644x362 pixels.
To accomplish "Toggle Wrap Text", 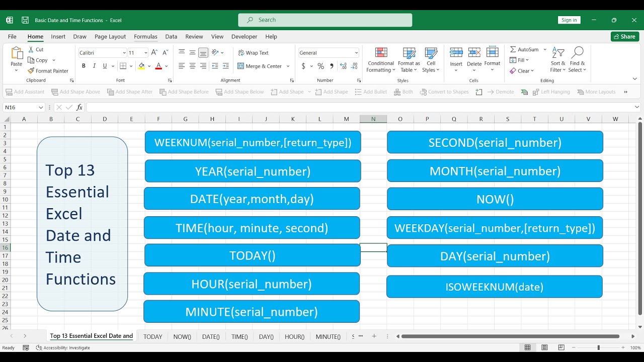I will click(253, 53).
